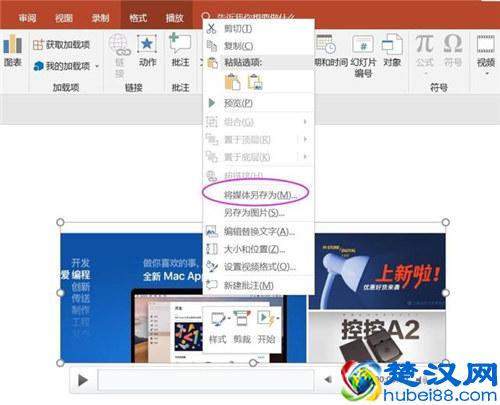Click the 剪裁 trim mini-toolbar button

coord(242,327)
